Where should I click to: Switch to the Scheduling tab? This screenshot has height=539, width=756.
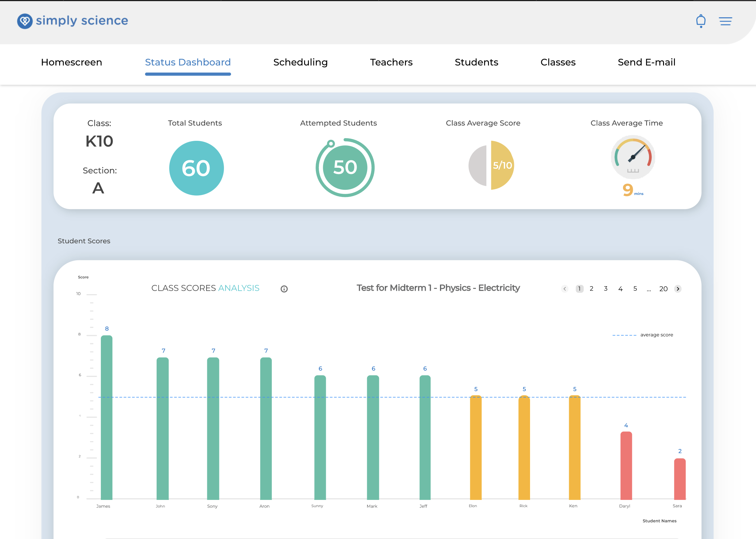[300, 62]
